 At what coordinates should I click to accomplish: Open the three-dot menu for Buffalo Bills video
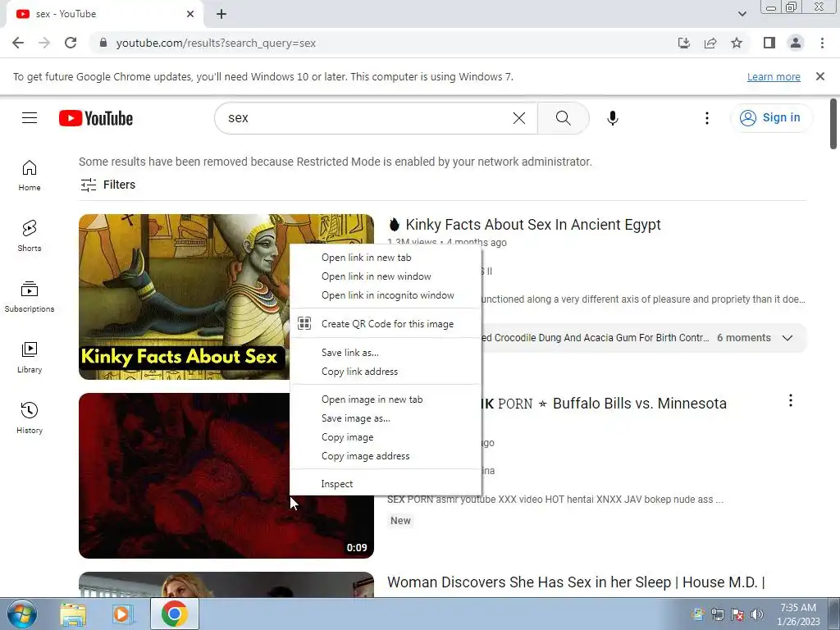pyautogui.click(x=790, y=400)
